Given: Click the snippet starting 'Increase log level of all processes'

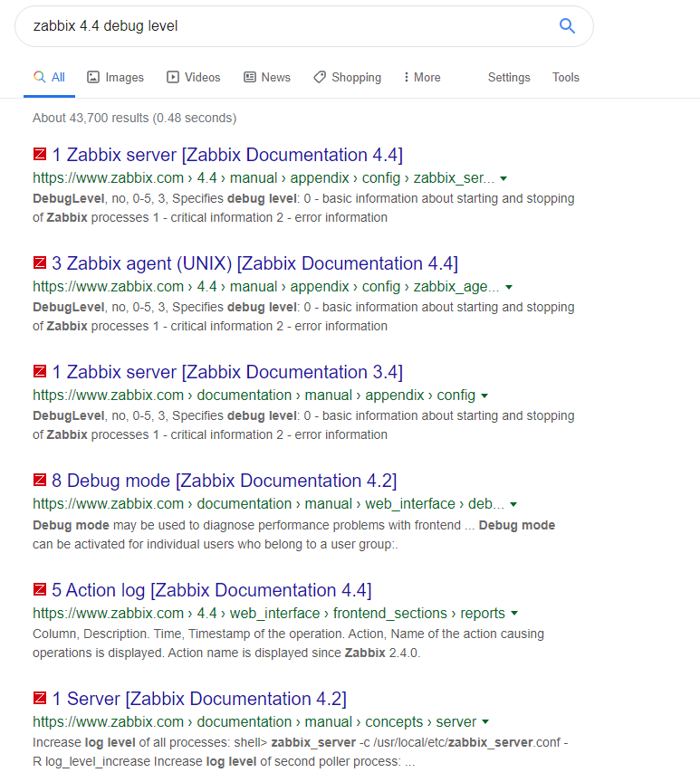Looking at the screenshot, I should [301, 752].
